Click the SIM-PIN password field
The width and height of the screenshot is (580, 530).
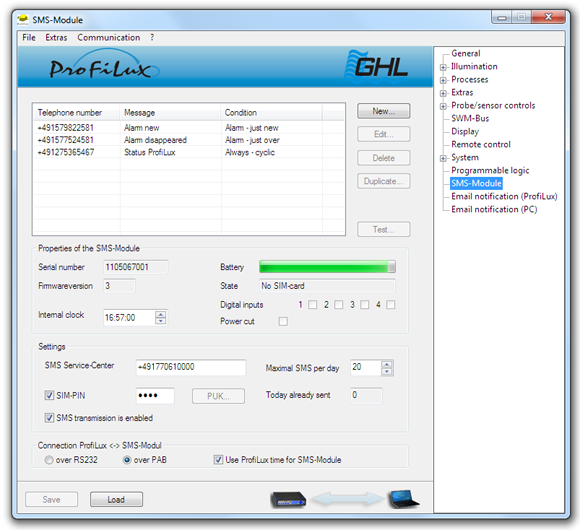[155, 396]
